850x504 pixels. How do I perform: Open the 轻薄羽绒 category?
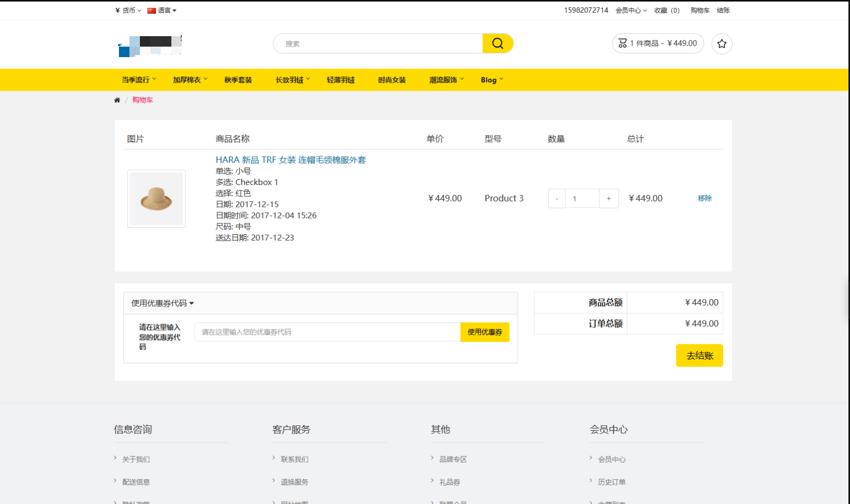pos(341,80)
